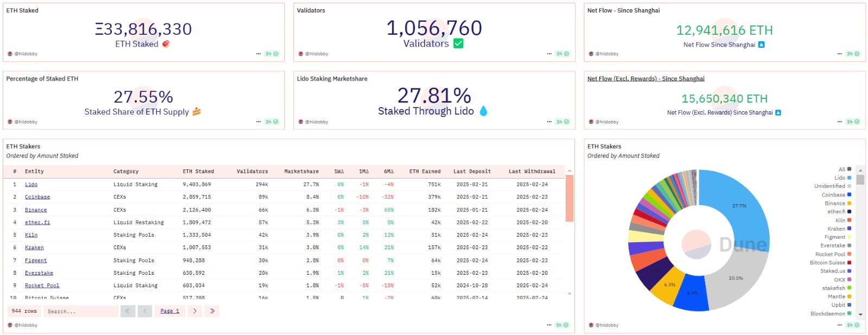Click 3h refresh badge on Lido Staking Marketshare card
Image resolution: width=868 pixels, height=335 pixels.
point(563,122)
